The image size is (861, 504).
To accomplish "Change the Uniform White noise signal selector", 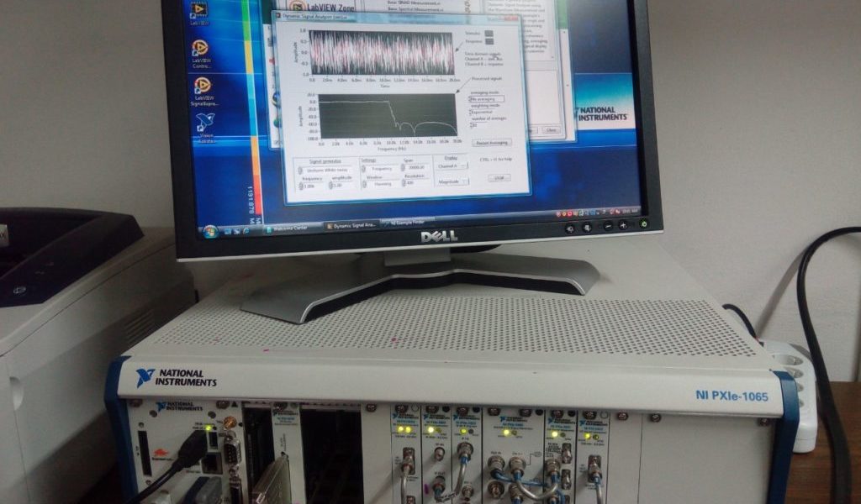I will (326, 170).
